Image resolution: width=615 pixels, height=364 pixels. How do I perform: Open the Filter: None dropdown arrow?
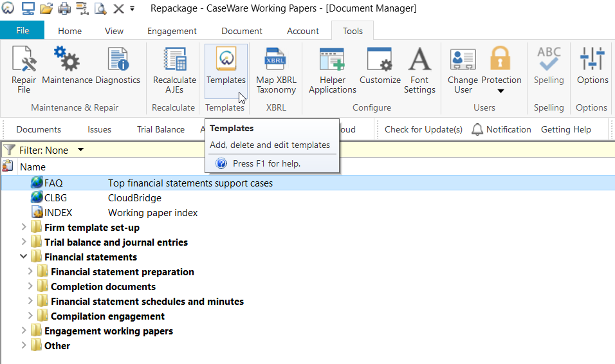coord(81,149)
